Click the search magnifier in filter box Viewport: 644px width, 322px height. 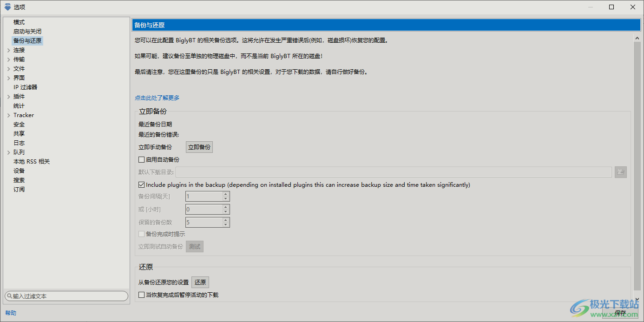pos(9,296)
